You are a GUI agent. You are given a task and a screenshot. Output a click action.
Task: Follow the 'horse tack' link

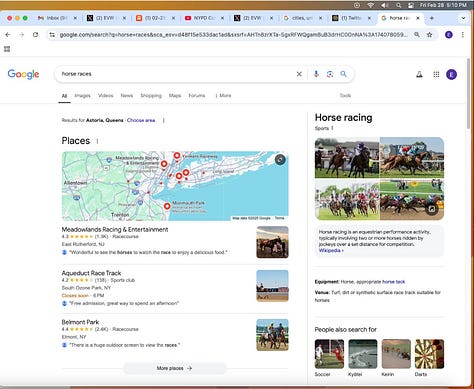[x=394, y=282]
